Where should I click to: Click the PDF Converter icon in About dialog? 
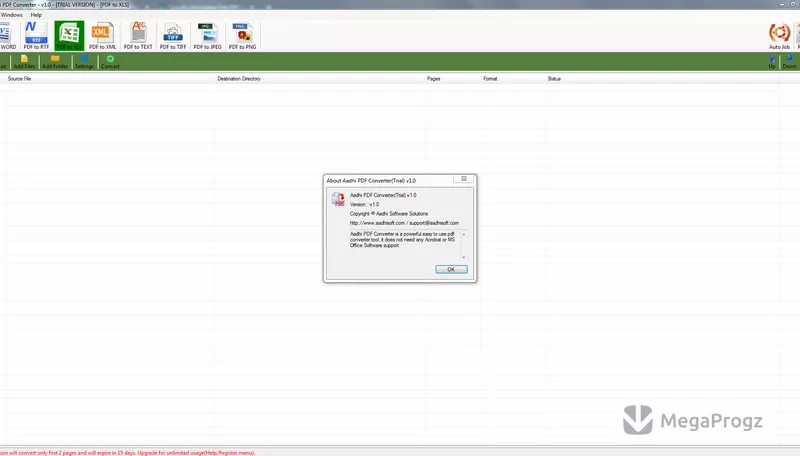[338, 199]
